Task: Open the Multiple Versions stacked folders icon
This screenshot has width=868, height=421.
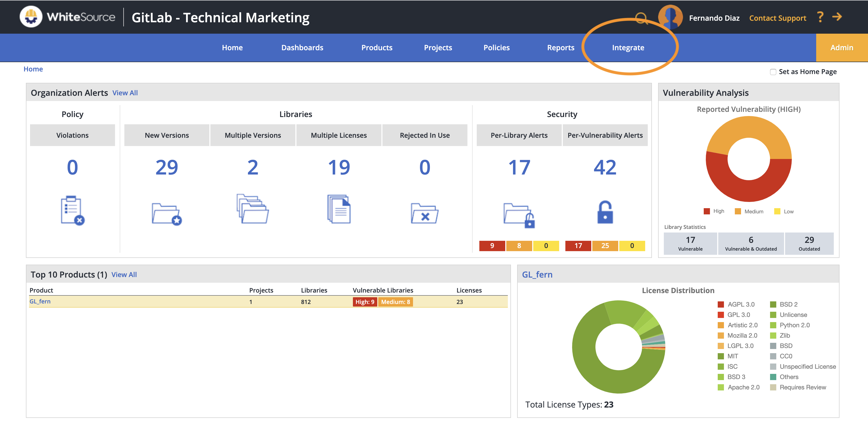Action: pyautogui.click(x=252, y=209)
